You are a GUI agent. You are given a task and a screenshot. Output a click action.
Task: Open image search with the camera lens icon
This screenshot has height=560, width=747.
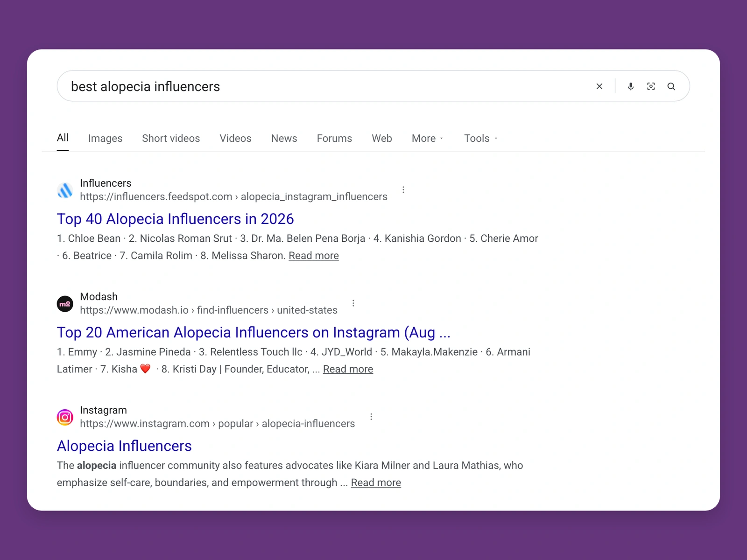651,86
